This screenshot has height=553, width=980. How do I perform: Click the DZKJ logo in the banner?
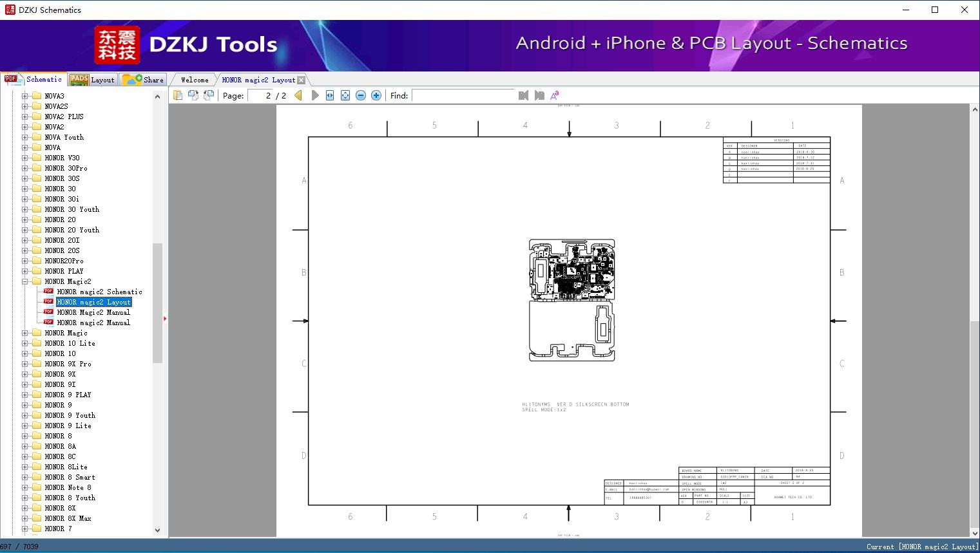coord(117,45)
